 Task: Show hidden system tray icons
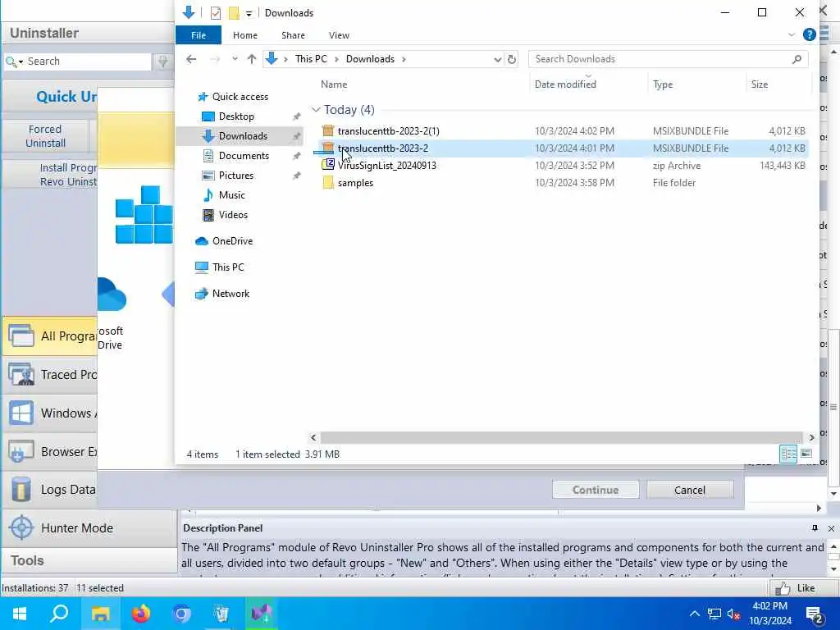(694, 614)
